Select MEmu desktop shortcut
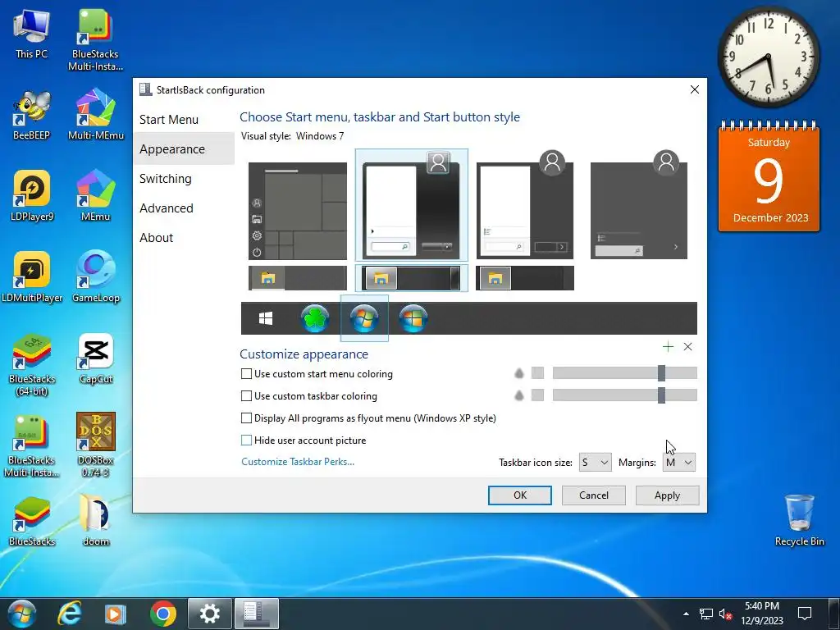840x630 pixels. [x=96, y=196]
